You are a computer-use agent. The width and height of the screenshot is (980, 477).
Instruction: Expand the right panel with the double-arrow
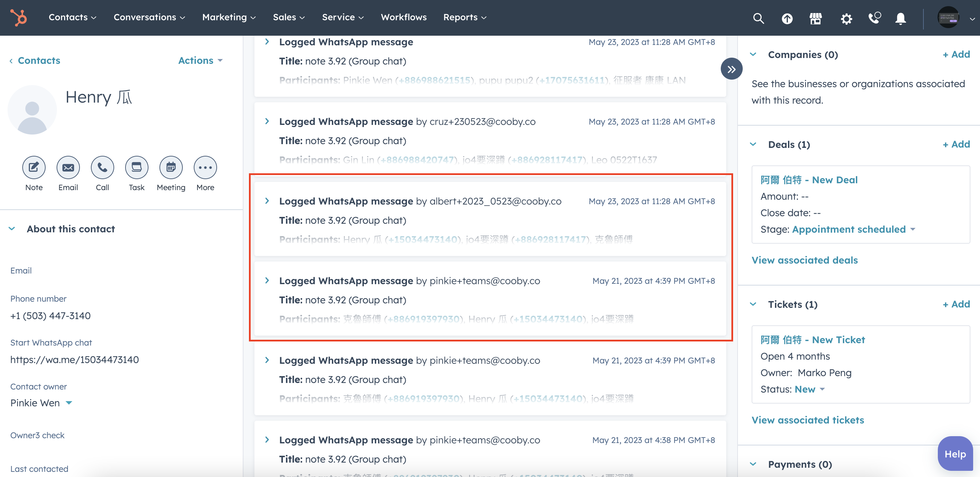point(731,69)
